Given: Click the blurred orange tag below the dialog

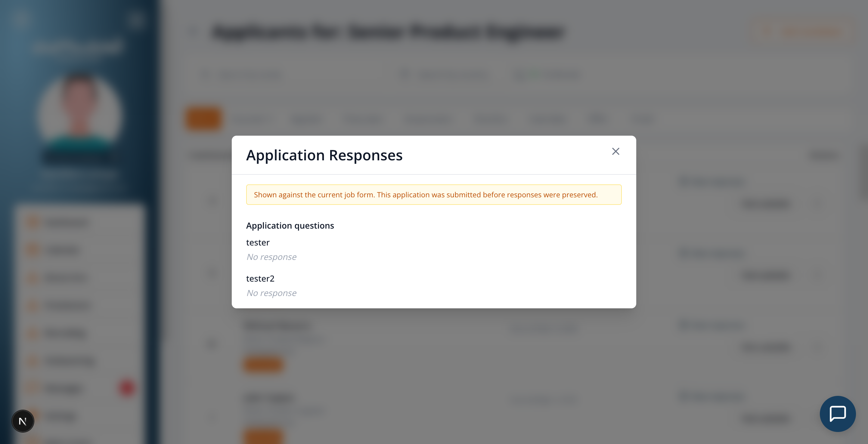Looking at the screenshot, I should (264, 365).
